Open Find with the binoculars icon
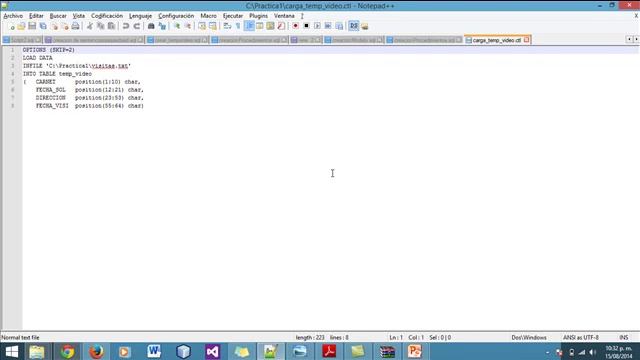Image resolution: width=640 pixels, height=360 pixels. coord(151,26)
